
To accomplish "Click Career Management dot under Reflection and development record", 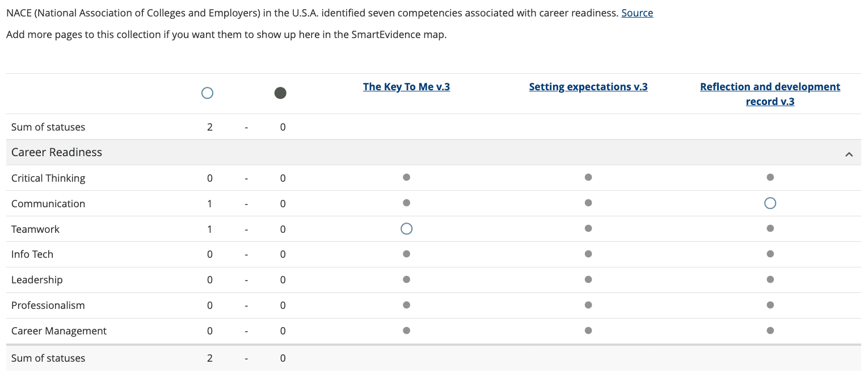I will click(770, 330).
